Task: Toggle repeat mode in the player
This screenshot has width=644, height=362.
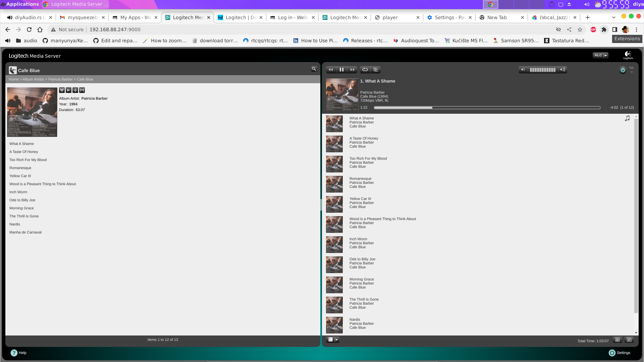Action: coord(365,70)
